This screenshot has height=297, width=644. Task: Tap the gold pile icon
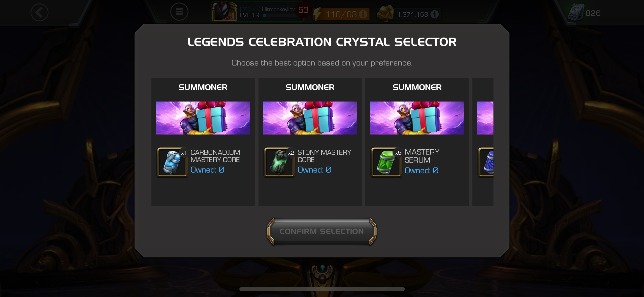tap(385, 14)
